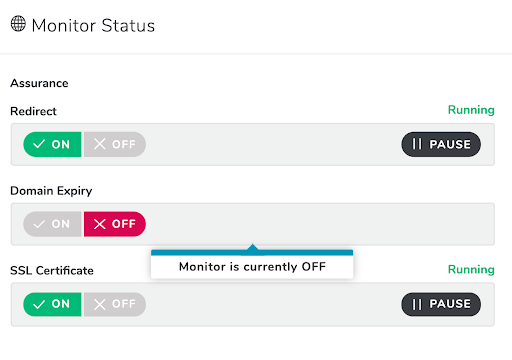
Task: Click the globe icon beside Monitor Status
Action: pyautogui.click(x=18, y=24)
